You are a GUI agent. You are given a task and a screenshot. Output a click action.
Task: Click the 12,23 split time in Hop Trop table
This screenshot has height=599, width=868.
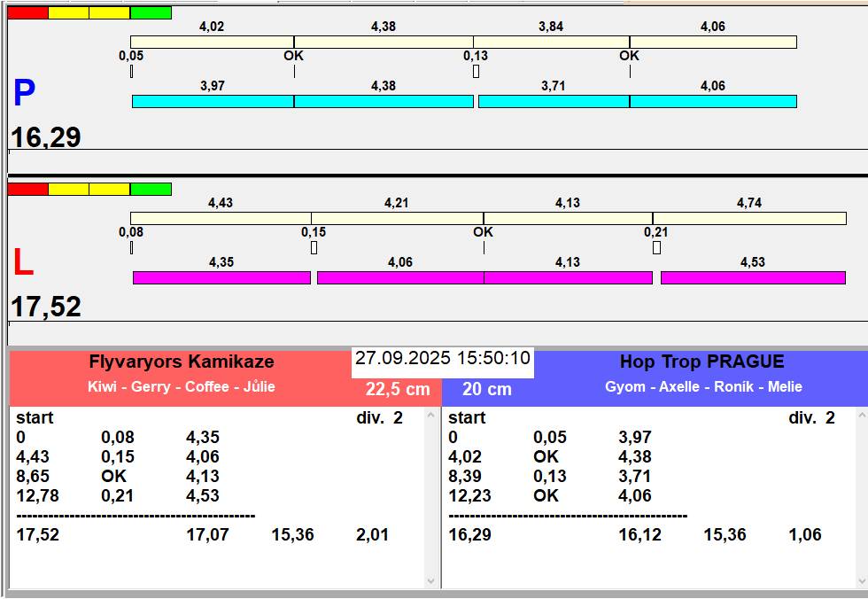pyautogui.click(x=470, y=495)
